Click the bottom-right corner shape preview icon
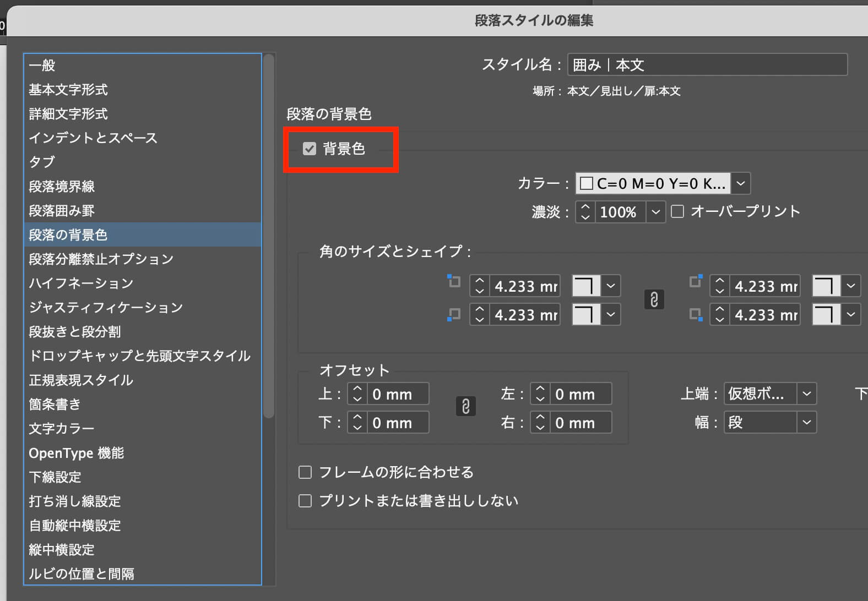 click(826, 315)
